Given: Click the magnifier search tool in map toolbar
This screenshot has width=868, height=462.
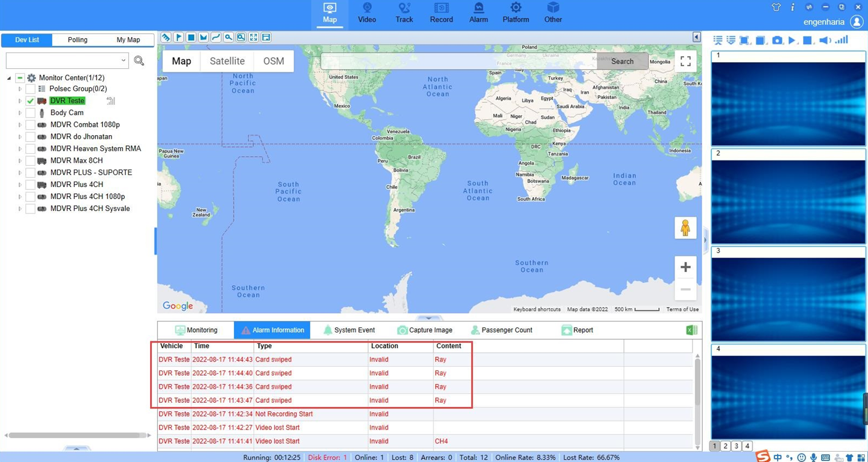Looking at the screenshot, I should coord(228,37).
